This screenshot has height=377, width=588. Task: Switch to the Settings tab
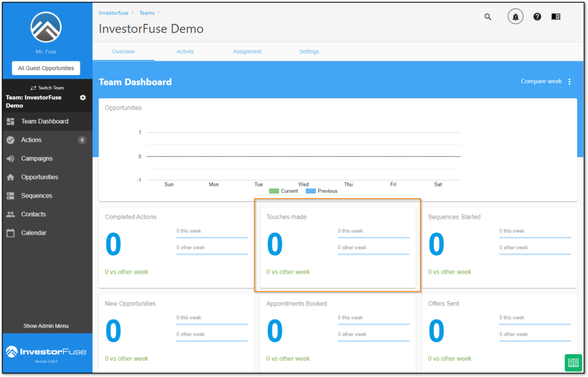click(x=309, y=52)
